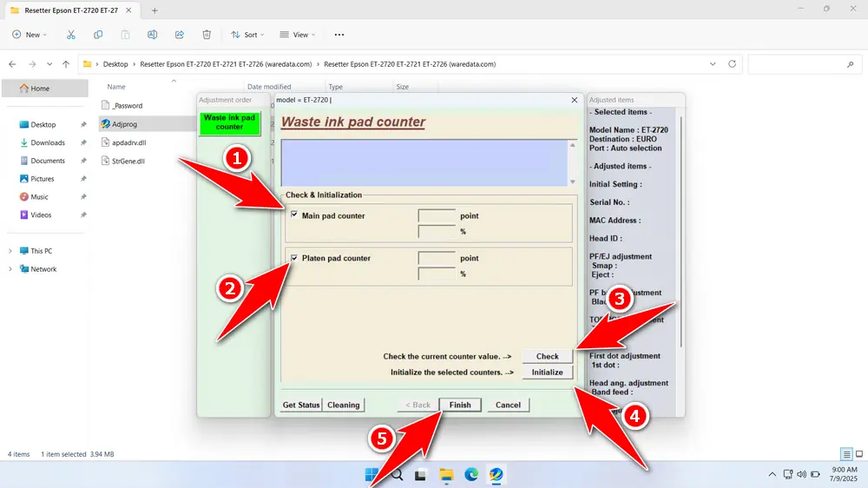Sort by Name column header
The width and height of the screenshot is (868, 488).
116,87
